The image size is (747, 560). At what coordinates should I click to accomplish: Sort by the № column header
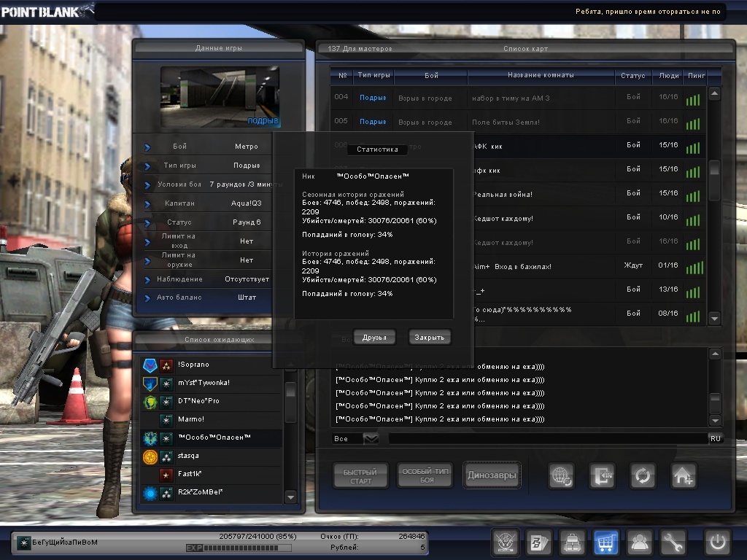pyautogui.click(x=343, y=75)
